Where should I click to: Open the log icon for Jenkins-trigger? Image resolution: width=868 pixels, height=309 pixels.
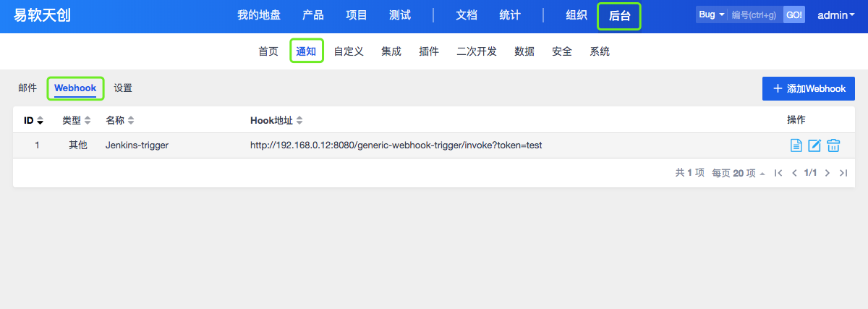pyautogui.click(x=796, y=145)
